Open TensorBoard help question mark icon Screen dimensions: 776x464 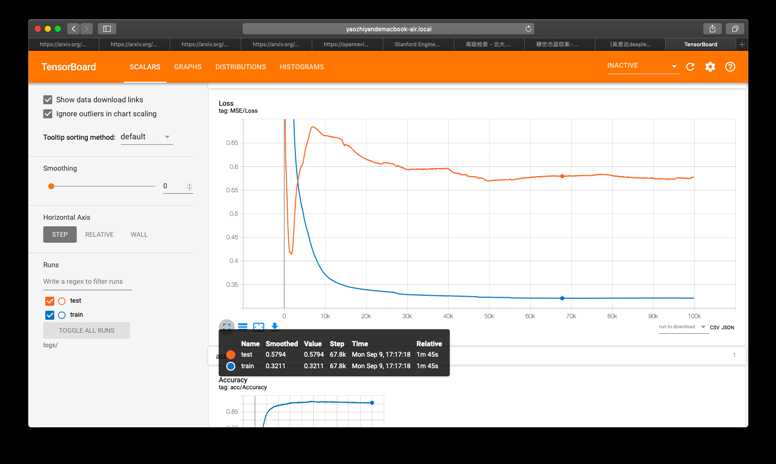(x=730, y=67)
